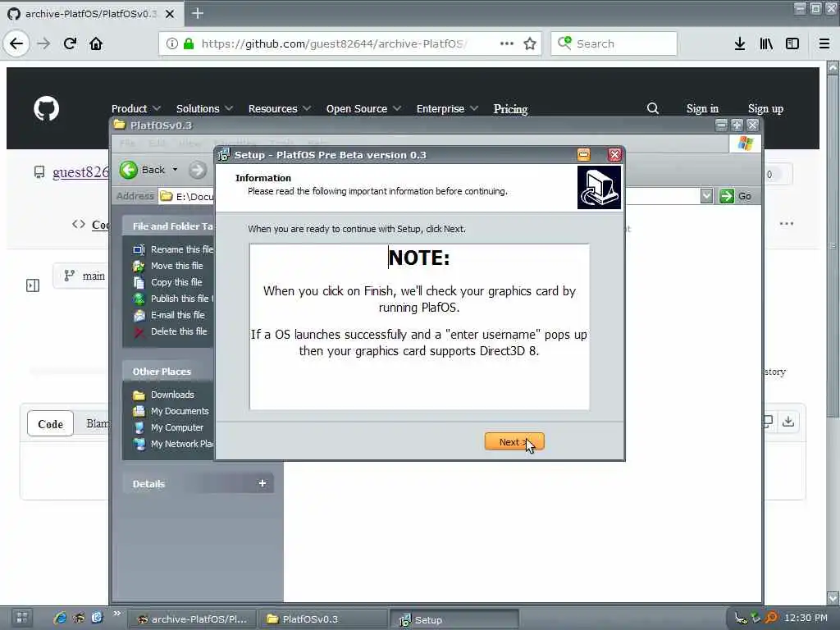
Task: Open the Back history dropdown arrow
Action: tap(175, 170)
